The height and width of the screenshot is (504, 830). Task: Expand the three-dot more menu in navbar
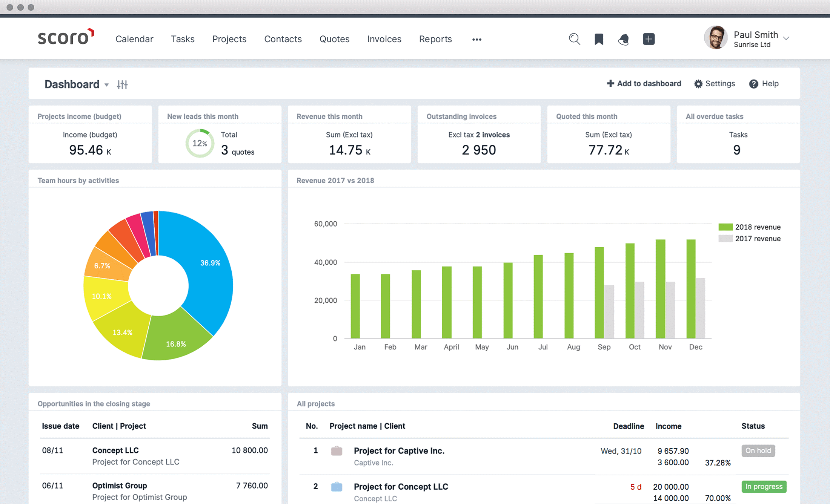pos(476,39)
